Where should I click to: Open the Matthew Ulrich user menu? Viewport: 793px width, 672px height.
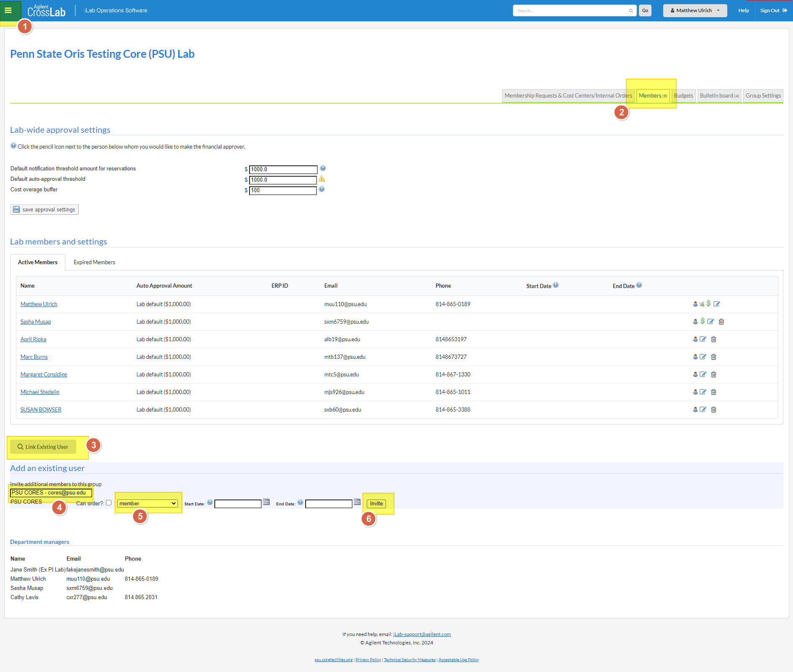click(x=695, y=10)
